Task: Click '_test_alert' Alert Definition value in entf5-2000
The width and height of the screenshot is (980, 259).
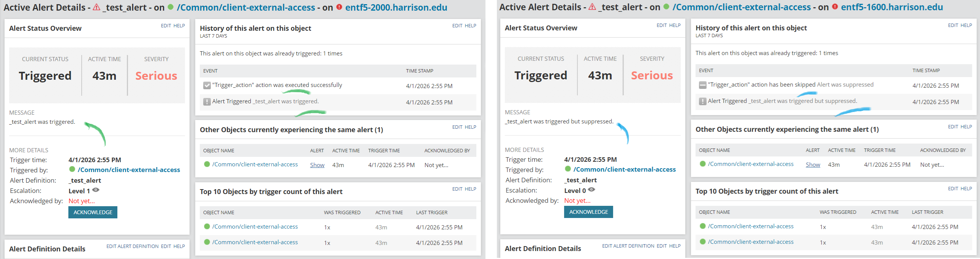Action: coord(85,180)
